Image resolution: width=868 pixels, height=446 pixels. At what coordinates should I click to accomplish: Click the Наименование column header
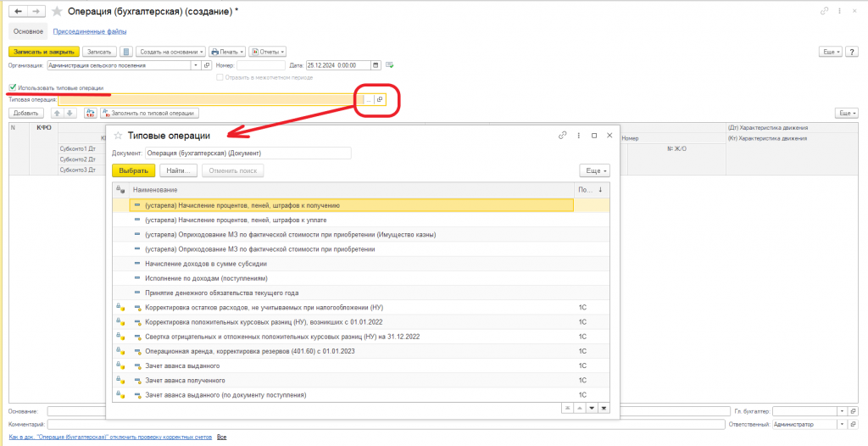pyautogui.click(x=352, y=189)
